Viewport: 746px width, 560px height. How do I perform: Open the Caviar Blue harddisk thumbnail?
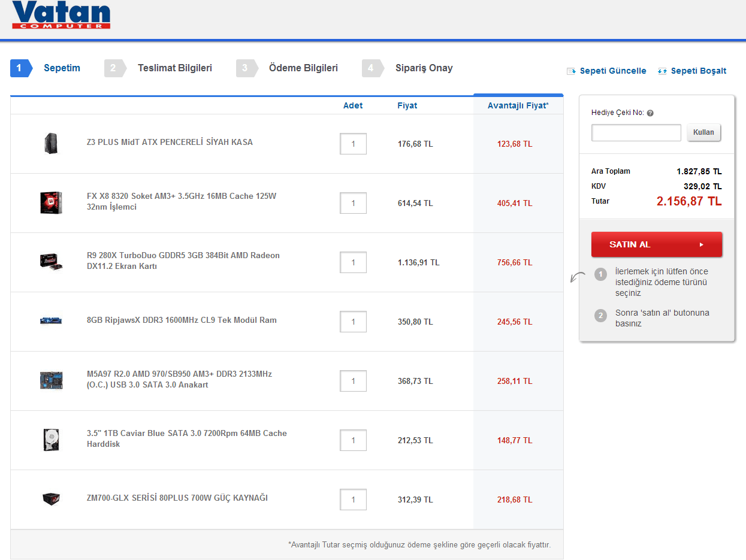51,439
